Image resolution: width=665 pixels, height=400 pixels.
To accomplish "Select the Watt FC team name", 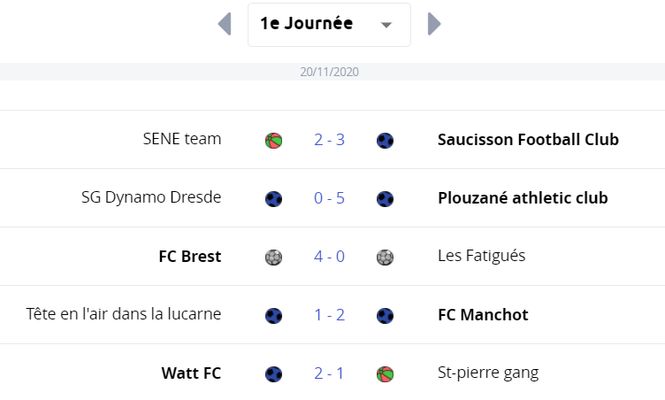I will click(191, 373).
